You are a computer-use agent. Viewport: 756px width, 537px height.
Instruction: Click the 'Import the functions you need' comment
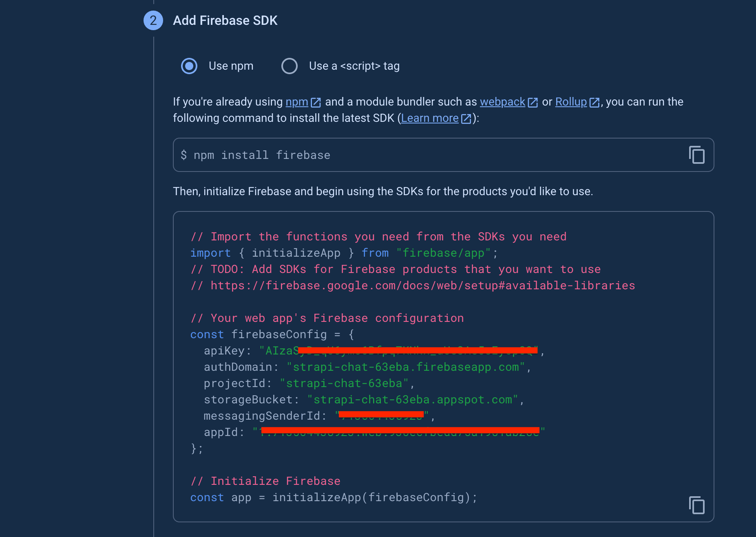[378, 237]
